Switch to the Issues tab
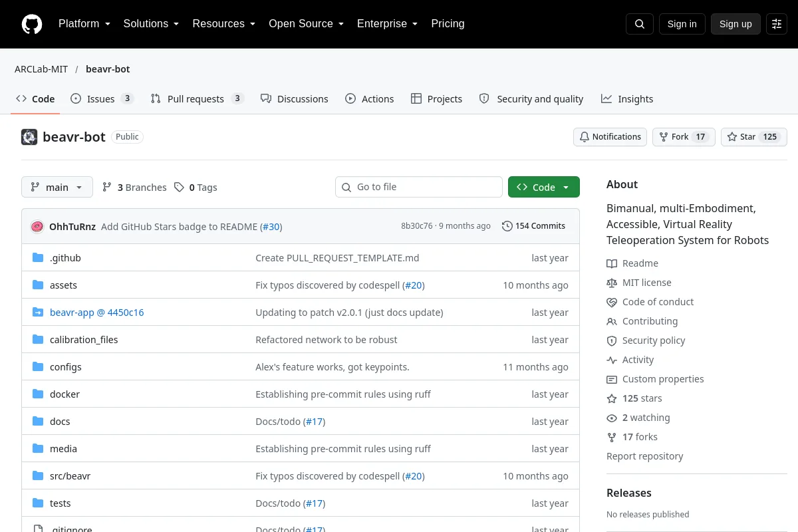 tap(102, 98)
